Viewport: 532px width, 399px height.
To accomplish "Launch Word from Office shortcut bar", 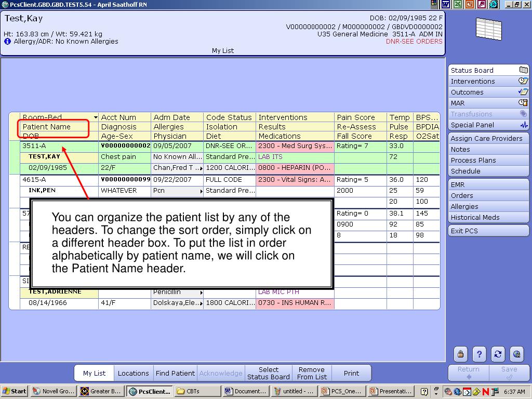I will pyautogui.click(x=446, y=4).
